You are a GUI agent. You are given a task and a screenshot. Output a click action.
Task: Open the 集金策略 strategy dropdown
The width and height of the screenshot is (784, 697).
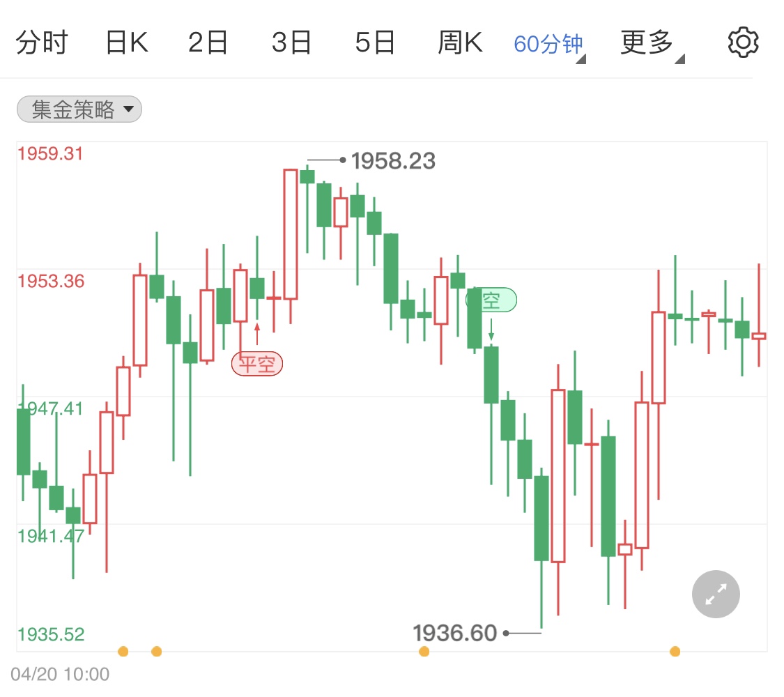tap(79, 109)
